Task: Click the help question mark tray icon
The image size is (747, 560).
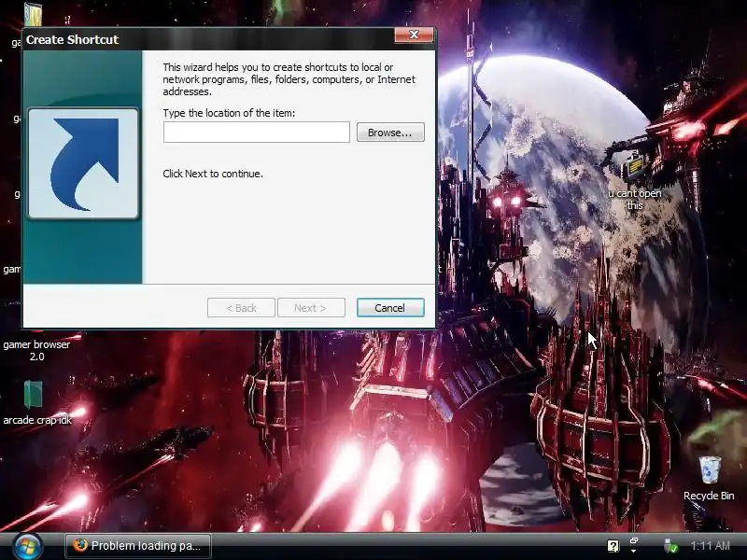Action: [x=613, y=546]
